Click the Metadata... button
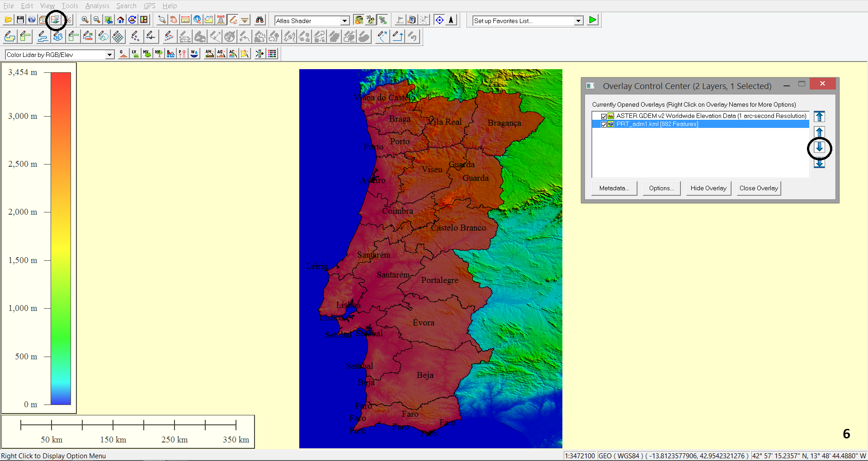868x461 pixels. (614, 188)
